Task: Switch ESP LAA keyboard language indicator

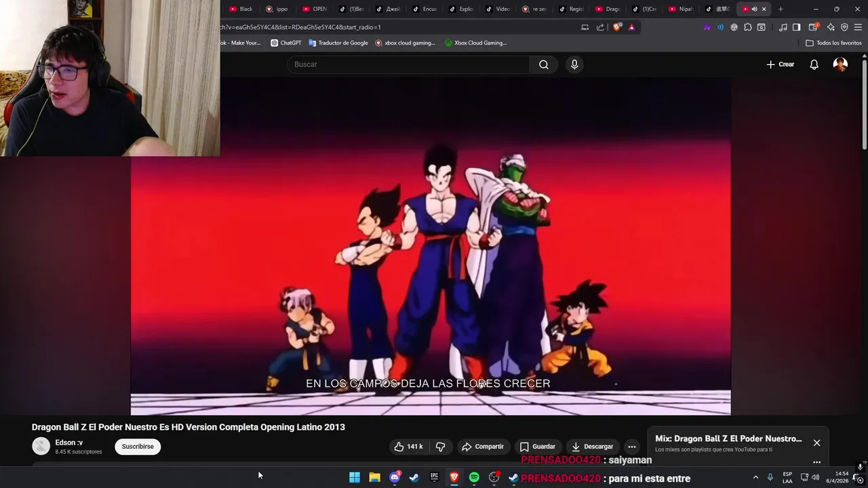Action: point(787,477)
